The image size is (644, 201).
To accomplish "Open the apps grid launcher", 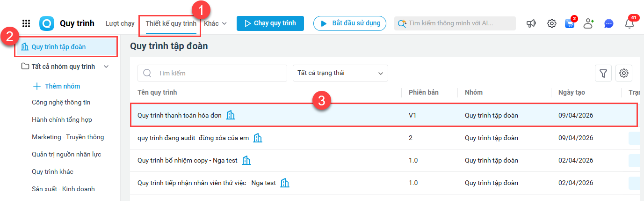I will tap(26, 23).
